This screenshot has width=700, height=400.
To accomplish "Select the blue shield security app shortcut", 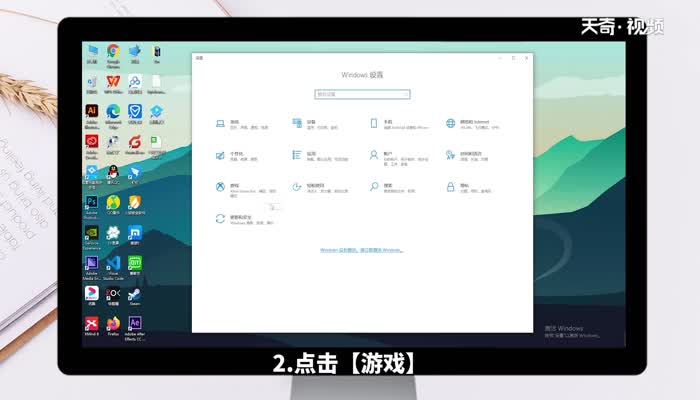I will click(135, 114).
